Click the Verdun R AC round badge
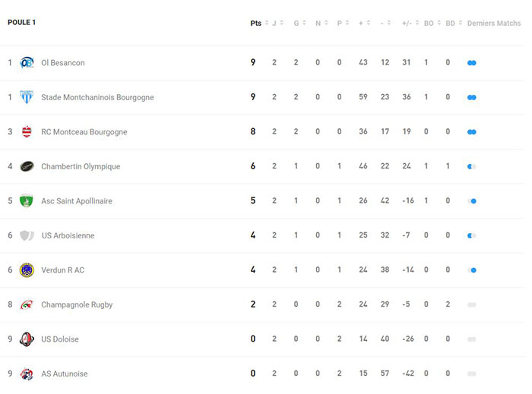Screen dimensions: 532x394 [27, 270]
